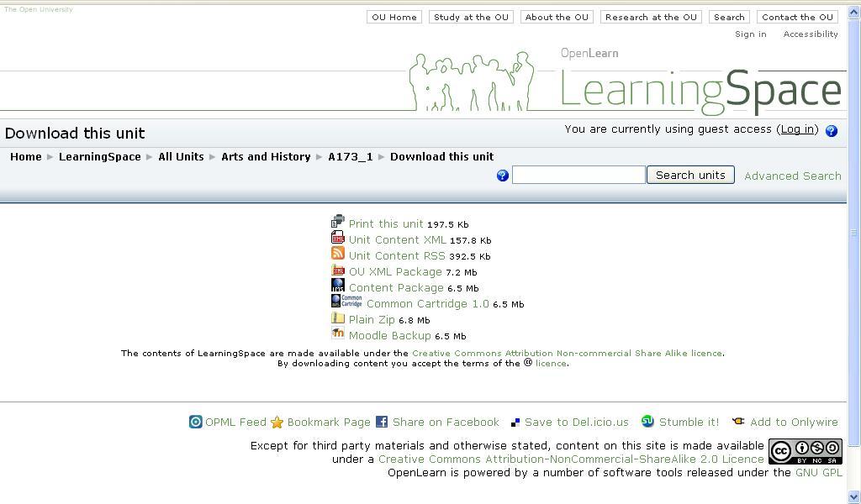
Task: Click the printer icon beside Print this unit
Action: point(338,222)
